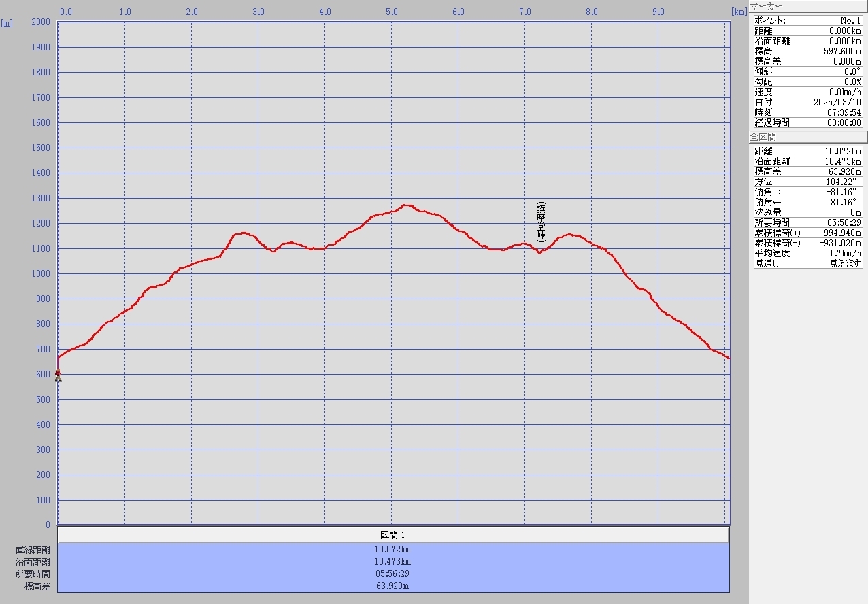Collapse the 全区間 panel header
Screen dimensions: 868x604
[807, 137]
